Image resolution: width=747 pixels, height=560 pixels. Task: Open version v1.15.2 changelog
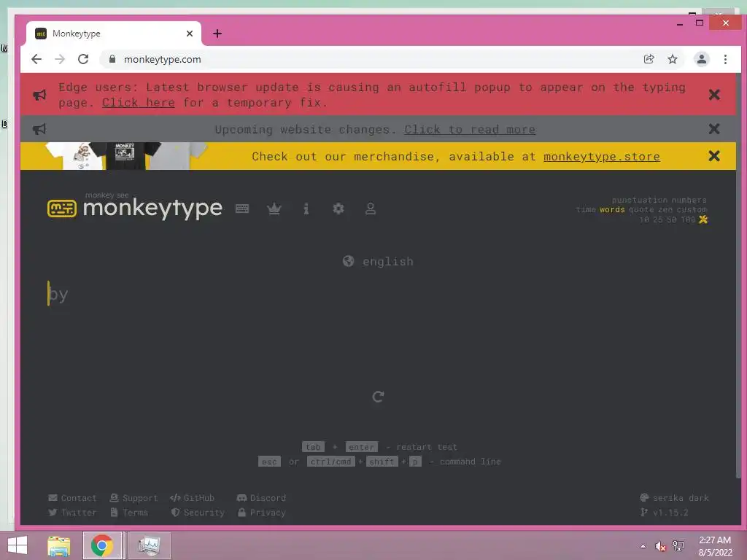665,513
